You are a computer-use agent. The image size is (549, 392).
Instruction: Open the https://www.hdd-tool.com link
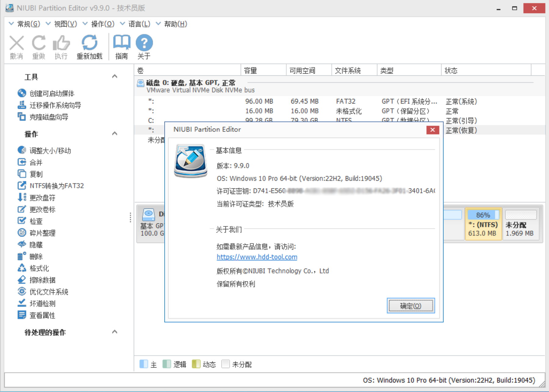257,257
